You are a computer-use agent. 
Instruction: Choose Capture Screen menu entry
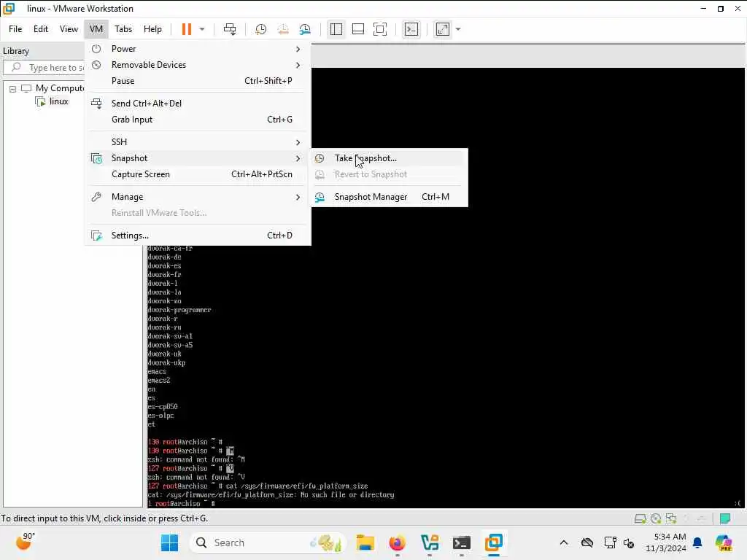(198, 174)
